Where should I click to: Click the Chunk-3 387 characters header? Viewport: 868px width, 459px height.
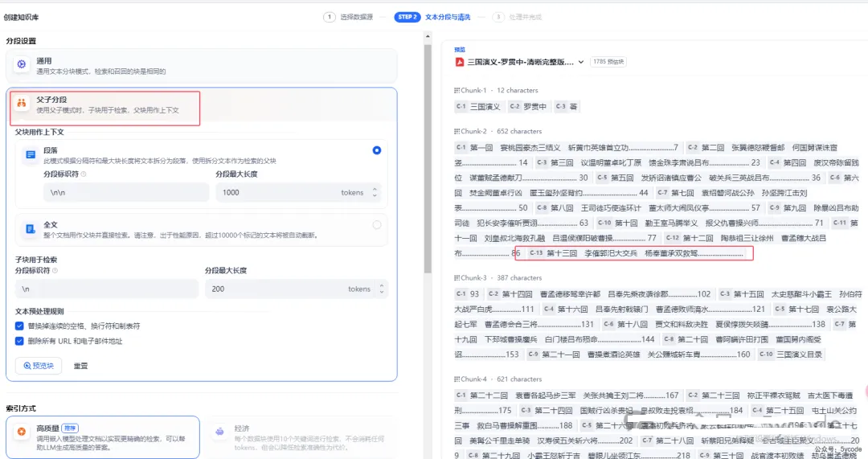pos(498,278)
